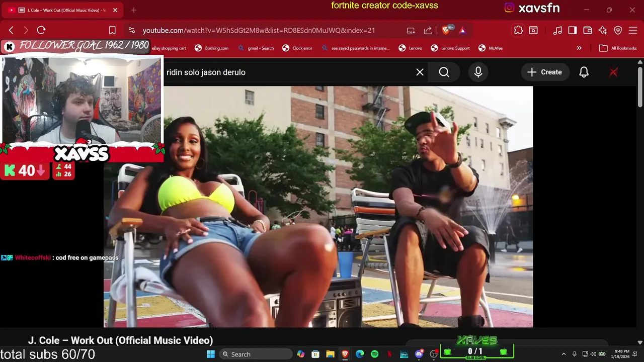Click the browser forward arrow
The image size is (644, 362).
(x=26, y=30)
